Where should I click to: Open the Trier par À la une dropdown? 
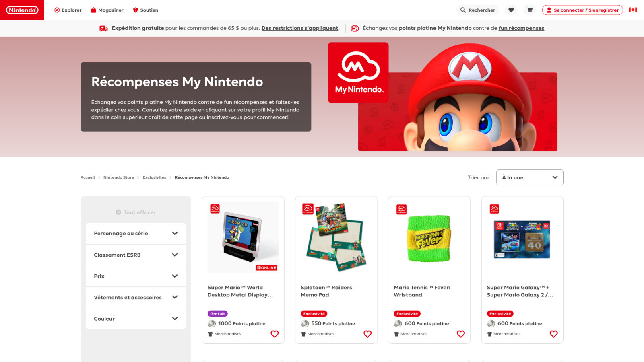point(530,177)
